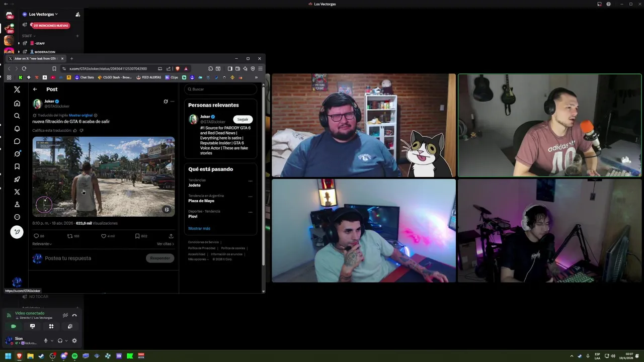Open FEED ALERTAS bookmark
The width and height of the screenshot is (644, 362).
[x=149, y=77]
